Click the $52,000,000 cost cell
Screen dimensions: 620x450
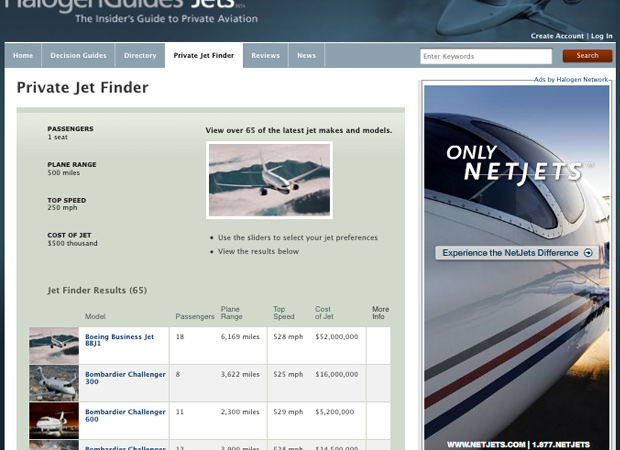pos(336,337)
